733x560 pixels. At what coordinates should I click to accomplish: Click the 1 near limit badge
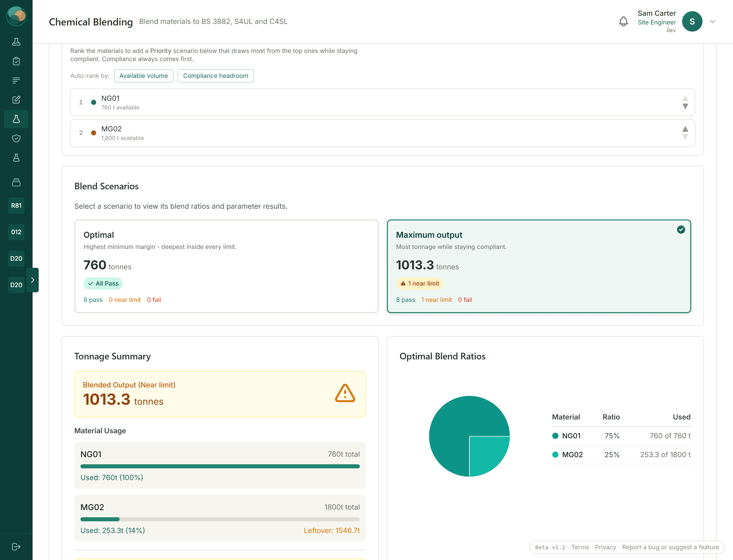click(420, 283)
